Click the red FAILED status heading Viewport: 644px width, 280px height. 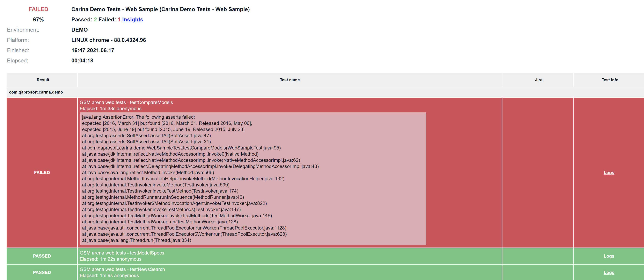[x=38, y=9]
